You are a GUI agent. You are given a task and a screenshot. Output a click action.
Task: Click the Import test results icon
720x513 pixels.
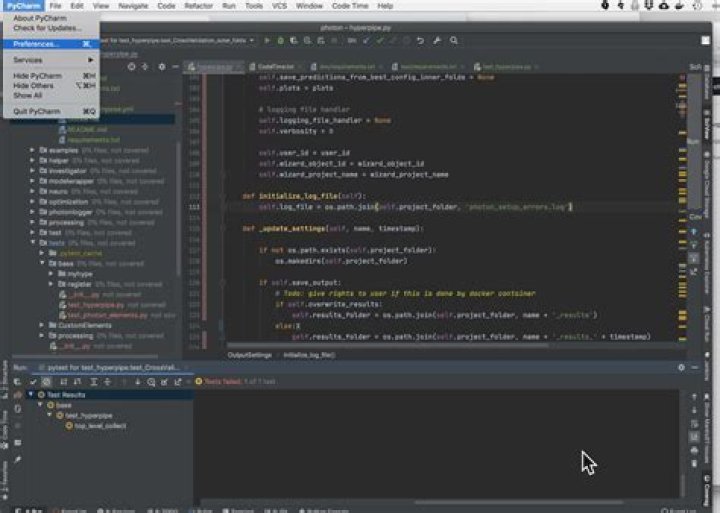pyautogui.click(x=164, y=382)
